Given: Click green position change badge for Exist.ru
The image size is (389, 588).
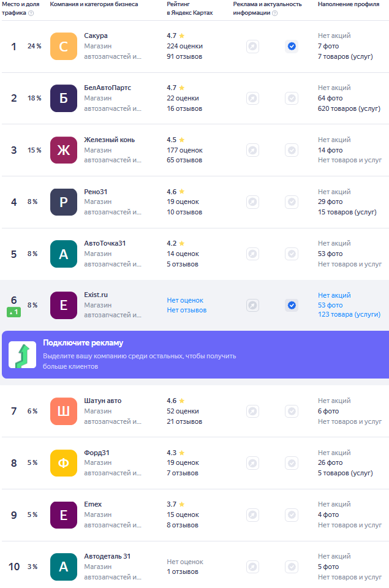Looking at the screenshot, I should (x=14, y=312).
